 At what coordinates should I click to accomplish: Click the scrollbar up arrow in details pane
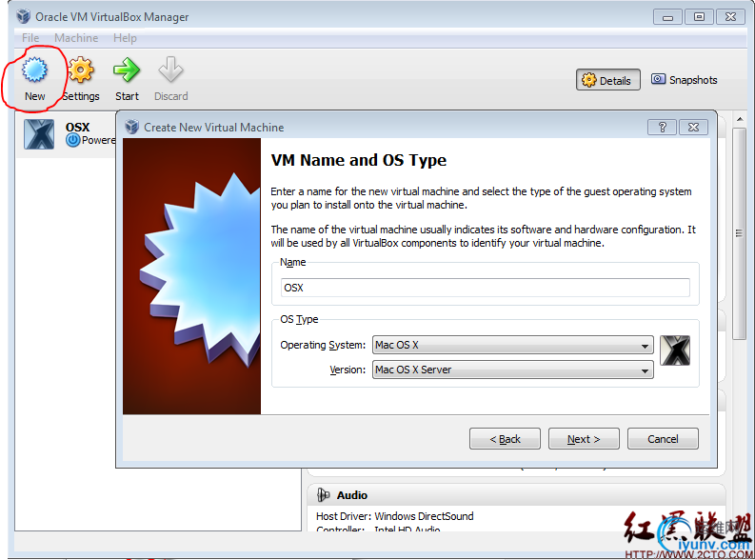(740, 119)
